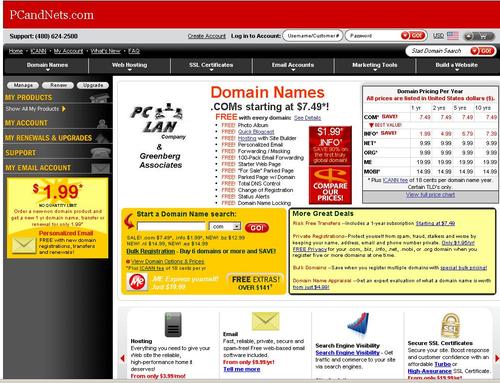This screenshot has width=500, height=383.
Task: Open the Email Accounts menu
Action: tap(293, 66)
